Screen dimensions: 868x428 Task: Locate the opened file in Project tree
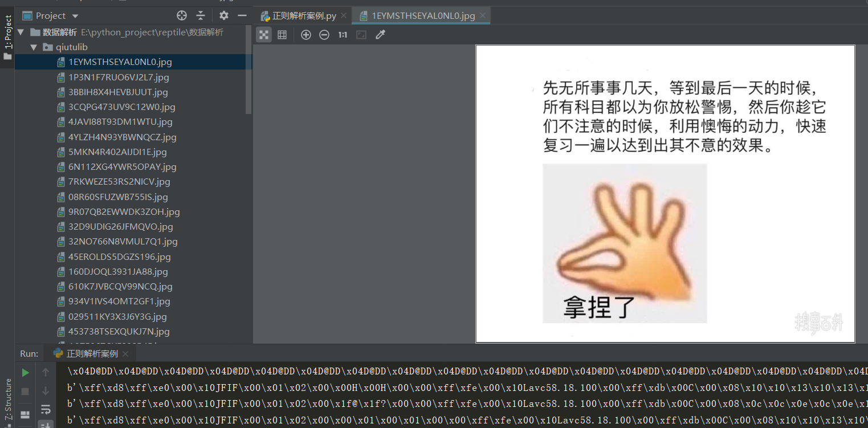point(182,15)
